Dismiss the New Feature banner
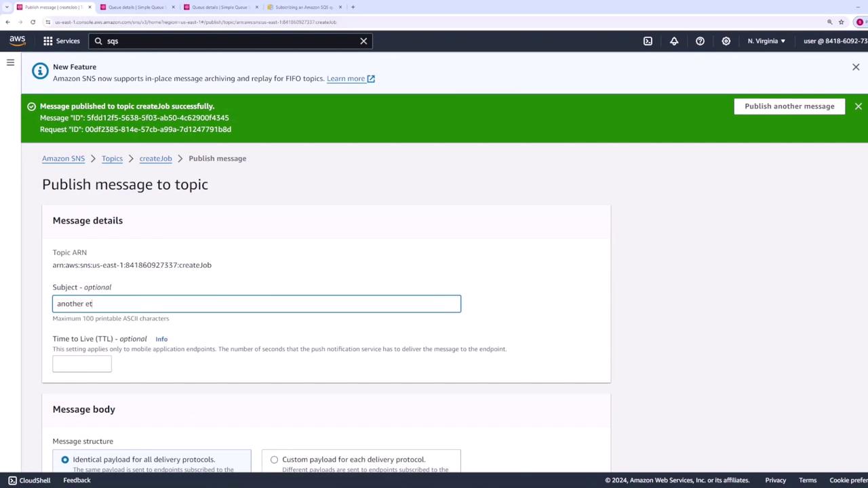The image size is (868, 488). (856, 67)
